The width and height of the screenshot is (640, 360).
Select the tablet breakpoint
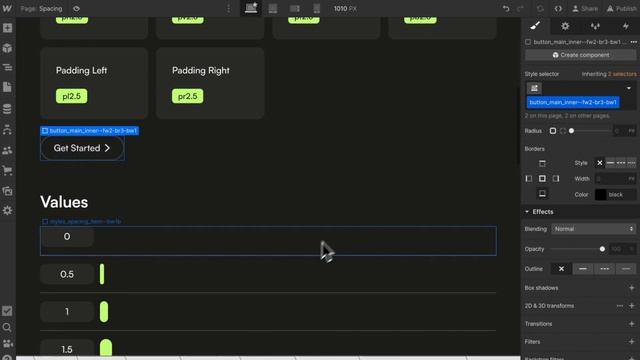coord(273,9)
